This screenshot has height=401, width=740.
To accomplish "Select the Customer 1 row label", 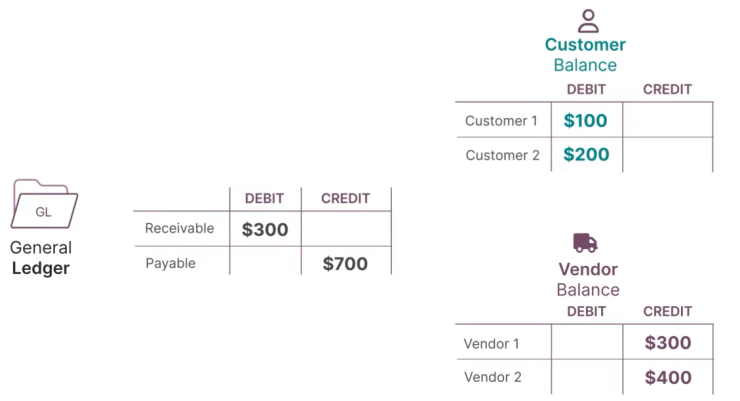I will pyautogui.click(x=501, y=121).
